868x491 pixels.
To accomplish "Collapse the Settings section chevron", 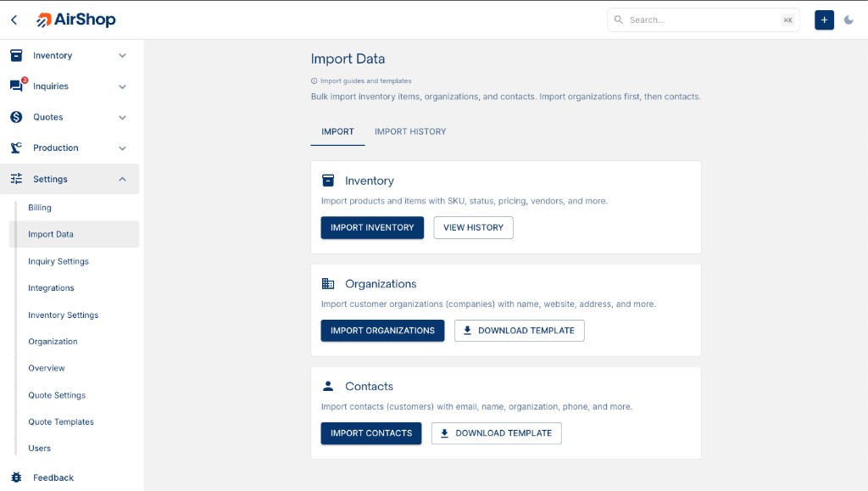I will tap(122, 179).
